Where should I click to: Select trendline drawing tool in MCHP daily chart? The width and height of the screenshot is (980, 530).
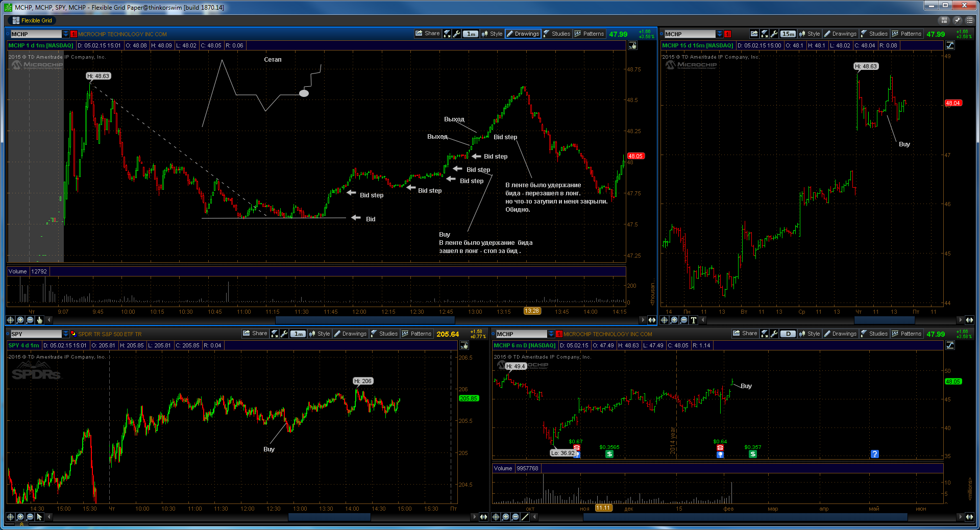click(x=525, y=517)
